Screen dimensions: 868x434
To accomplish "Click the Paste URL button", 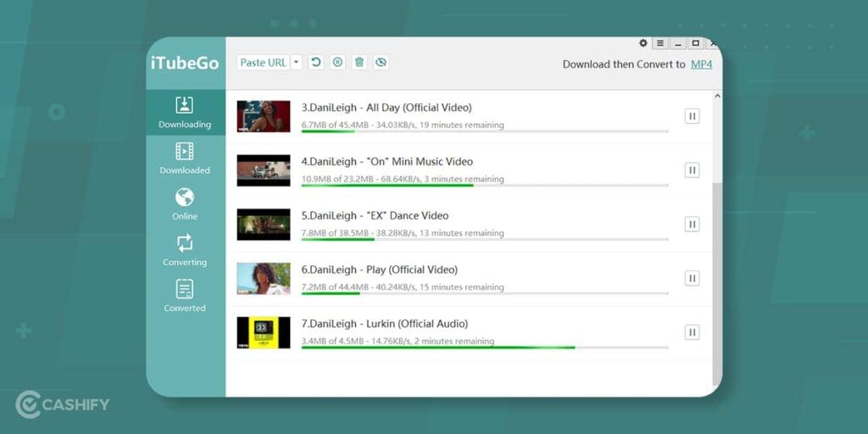I will pyautogui.click(x=263, y=63).
